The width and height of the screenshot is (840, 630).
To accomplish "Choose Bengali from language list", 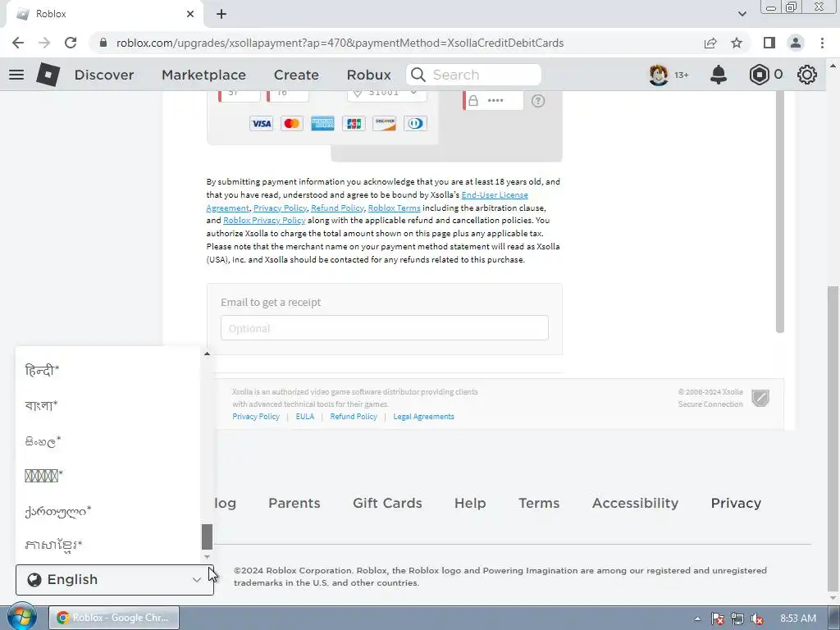I will tap(41, 405).
